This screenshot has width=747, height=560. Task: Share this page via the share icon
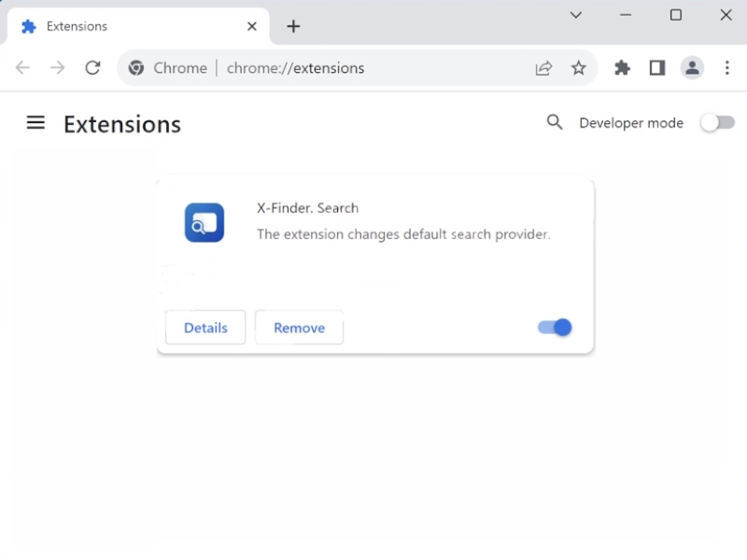[x=543, y=68]
